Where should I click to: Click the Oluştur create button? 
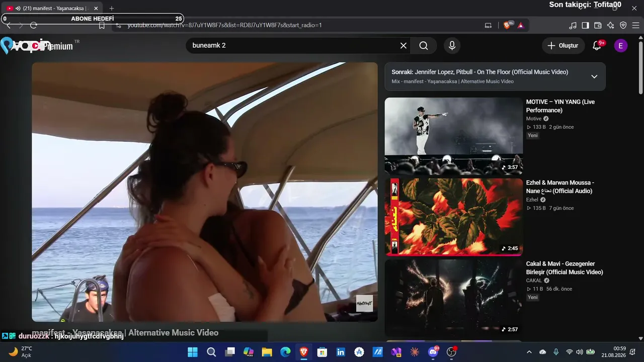[x=563, y=46]
